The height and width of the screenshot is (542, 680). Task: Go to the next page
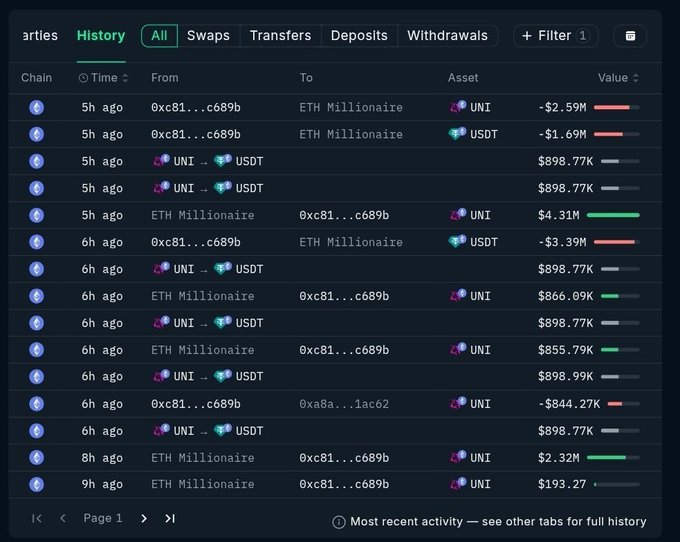coord(144,518)
